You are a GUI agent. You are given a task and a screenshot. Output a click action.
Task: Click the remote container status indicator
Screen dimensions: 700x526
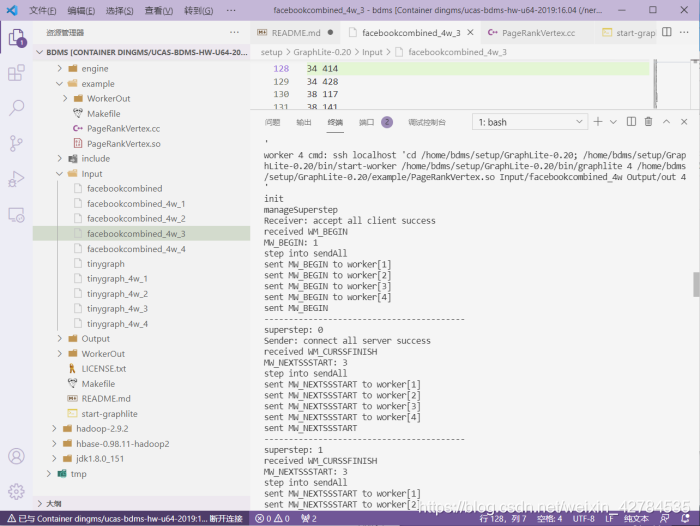coord(125,518)
